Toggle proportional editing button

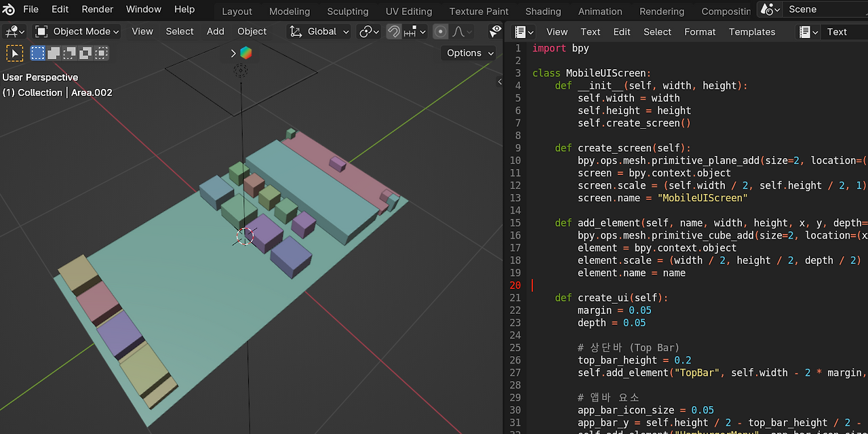click(x=441, y=32)
